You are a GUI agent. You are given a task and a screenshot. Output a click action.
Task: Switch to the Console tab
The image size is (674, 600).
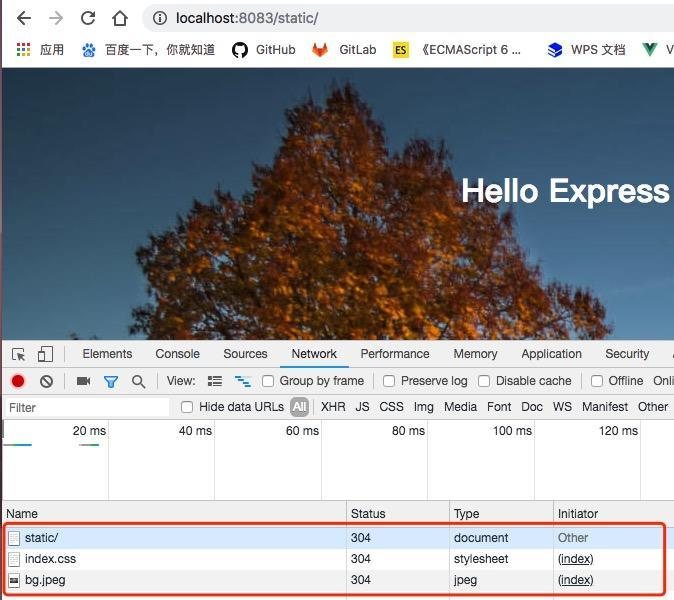[x=178, y=354]
